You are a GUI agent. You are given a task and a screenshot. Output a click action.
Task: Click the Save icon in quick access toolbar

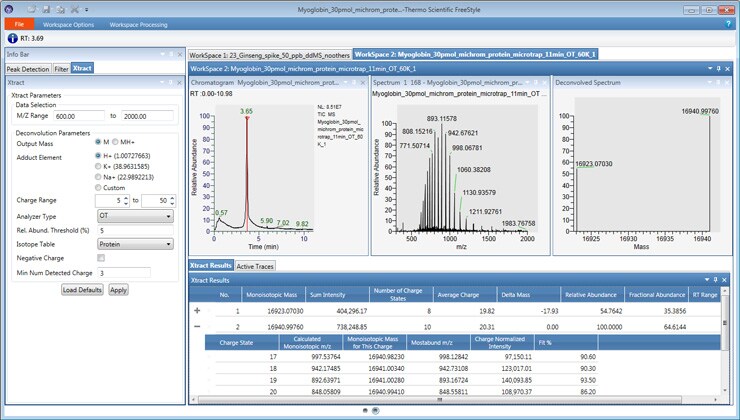[x=45, y=8]
